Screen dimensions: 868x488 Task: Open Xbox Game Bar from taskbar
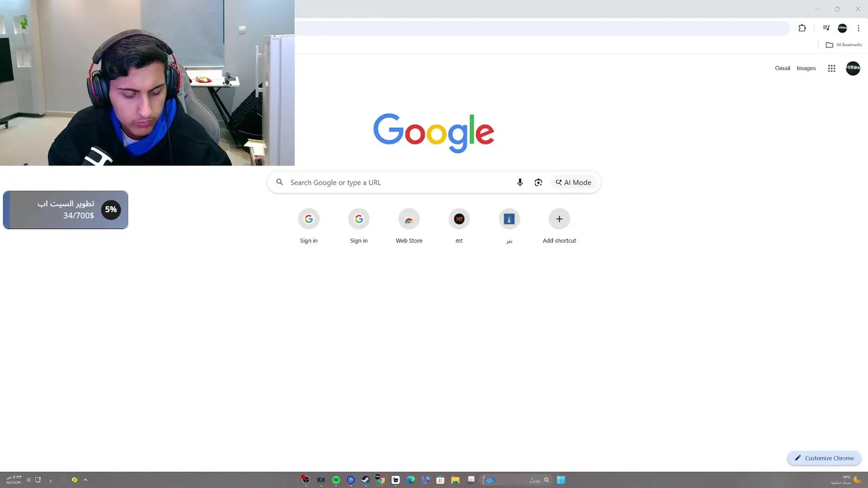321,480
